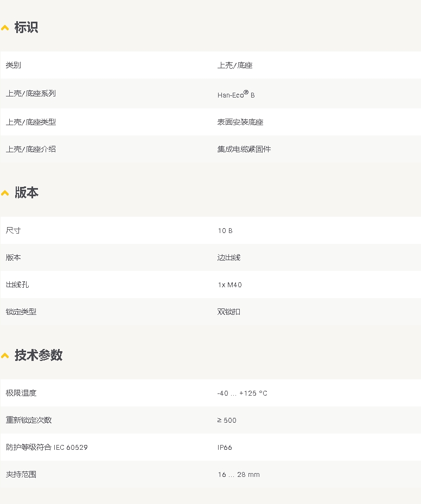Click the 技术参数 section heading
This screenshot has width=421, height=504.
coord(39,355)
